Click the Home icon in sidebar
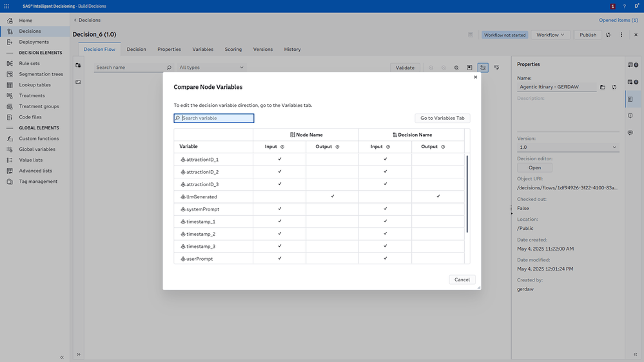Viewport: 644px width, 362px height. coord(10,21)
